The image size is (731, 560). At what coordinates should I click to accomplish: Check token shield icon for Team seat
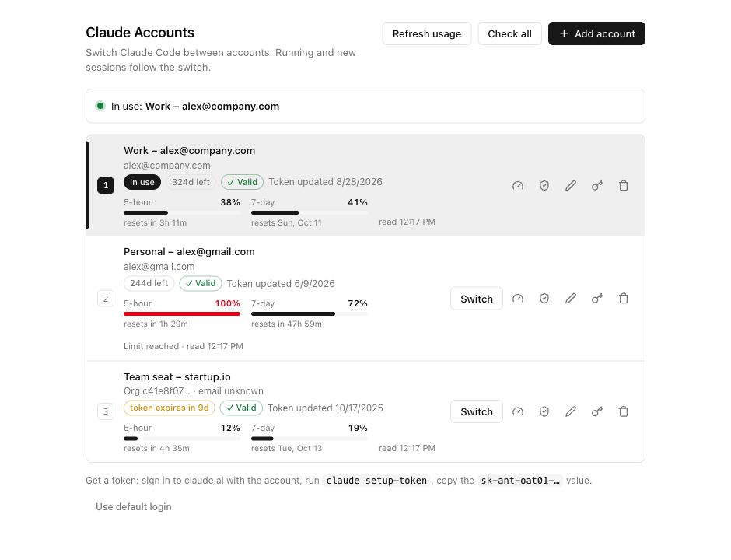[x=544, y=411]
